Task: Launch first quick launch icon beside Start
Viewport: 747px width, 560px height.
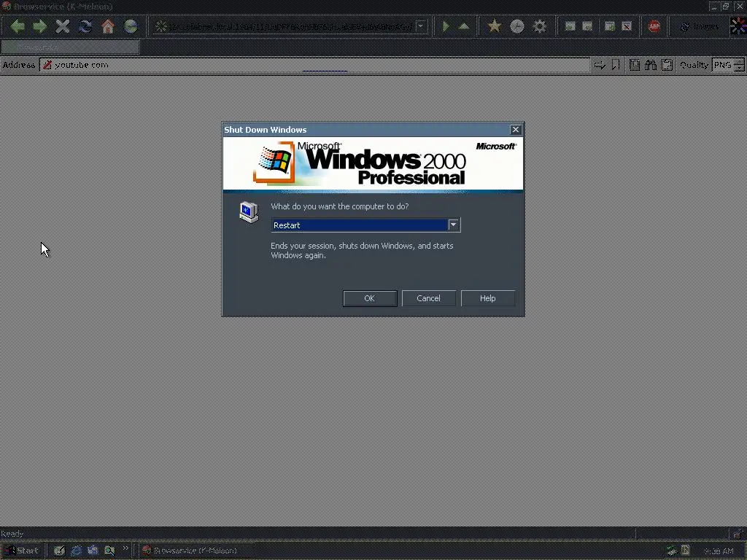Action: [58, 551]
